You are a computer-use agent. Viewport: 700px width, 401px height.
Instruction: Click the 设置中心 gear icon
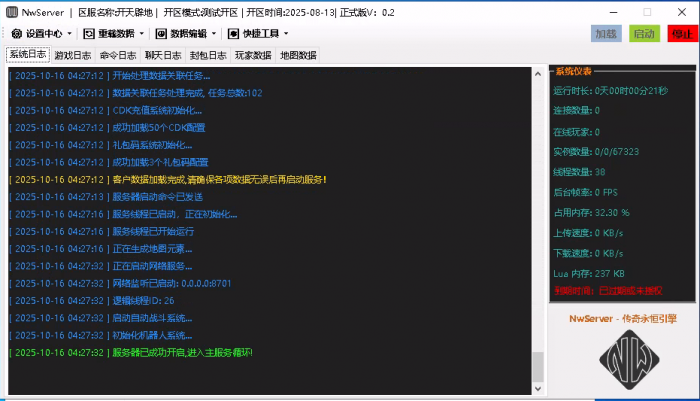point(14,34)
